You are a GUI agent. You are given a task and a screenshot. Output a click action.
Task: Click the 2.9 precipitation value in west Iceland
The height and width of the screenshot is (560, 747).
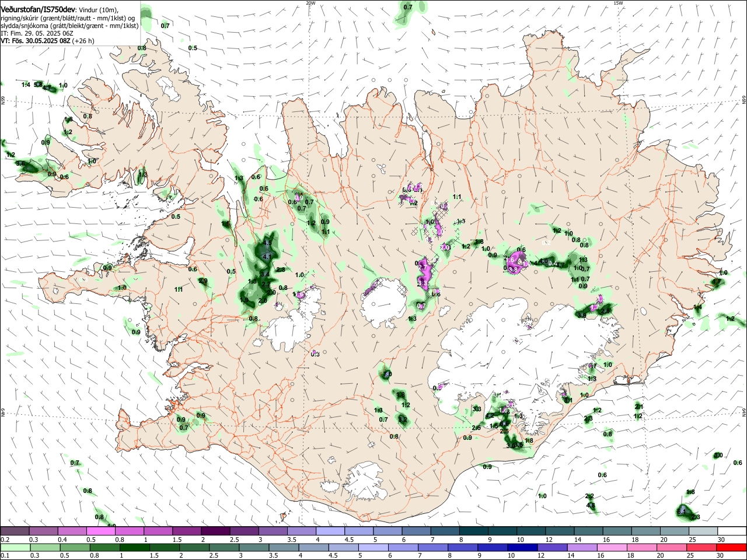(x=203, y=281)
